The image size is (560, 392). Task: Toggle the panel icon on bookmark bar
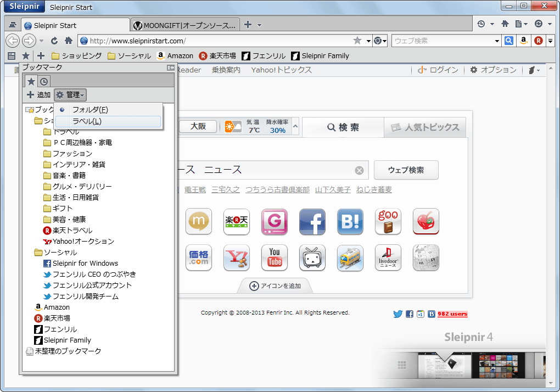coord(12,55)
